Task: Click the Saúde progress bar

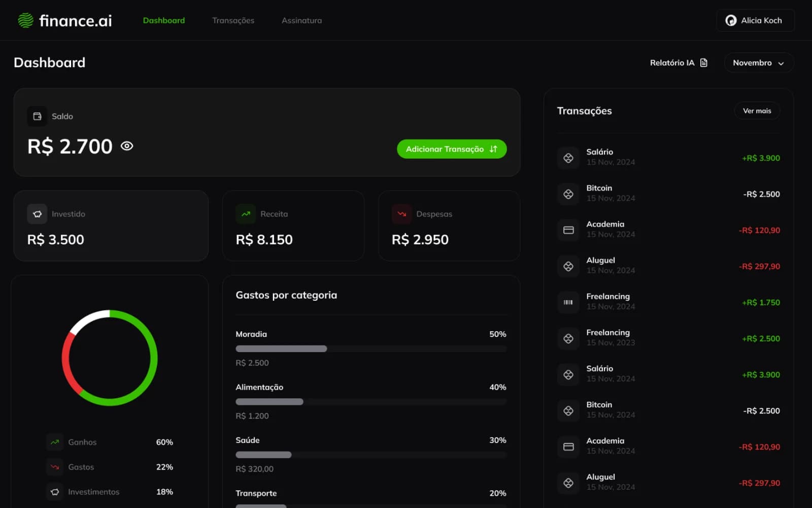Action: 371,455
